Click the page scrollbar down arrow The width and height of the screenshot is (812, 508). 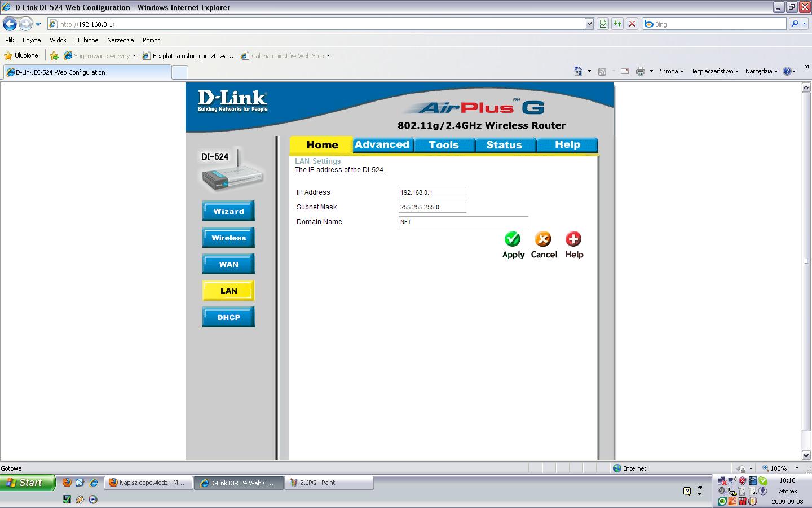pyautogui.click(x=806, y=456)
